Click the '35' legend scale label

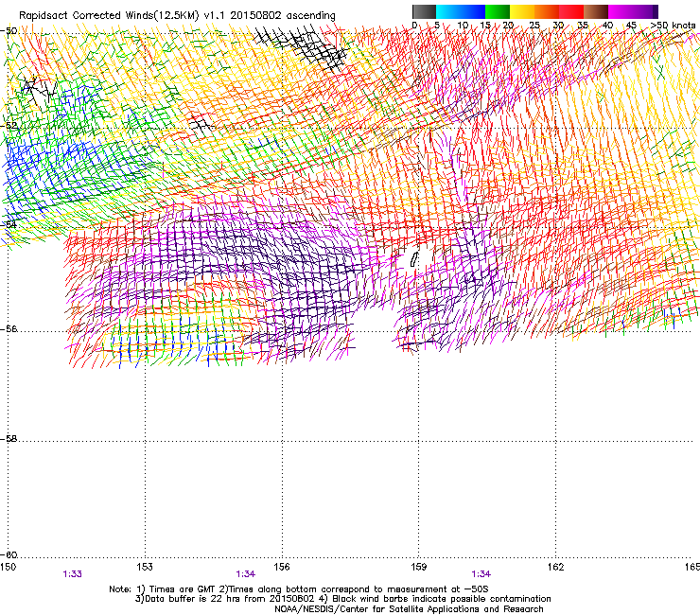[583, 26]
